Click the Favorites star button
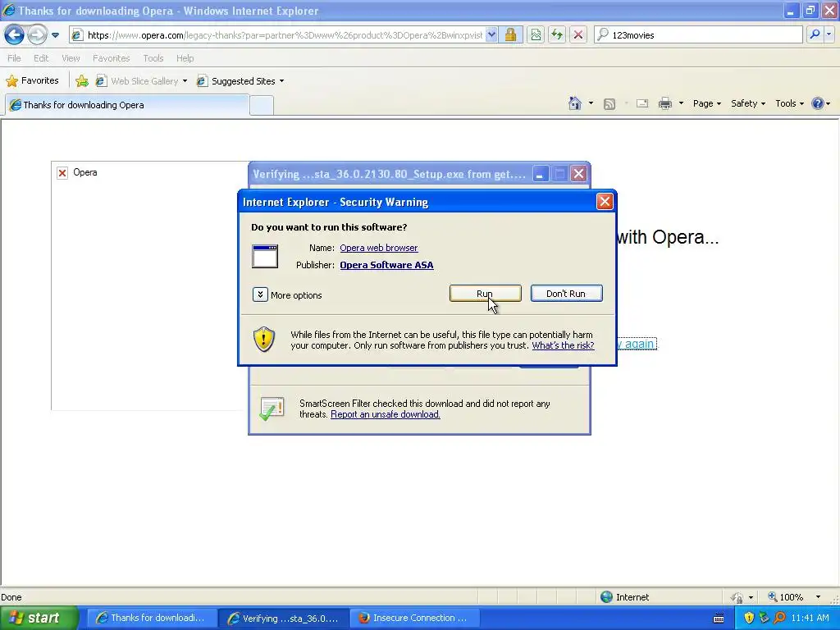The width and height of the screenshot is (840, 630). coord(32,81)
